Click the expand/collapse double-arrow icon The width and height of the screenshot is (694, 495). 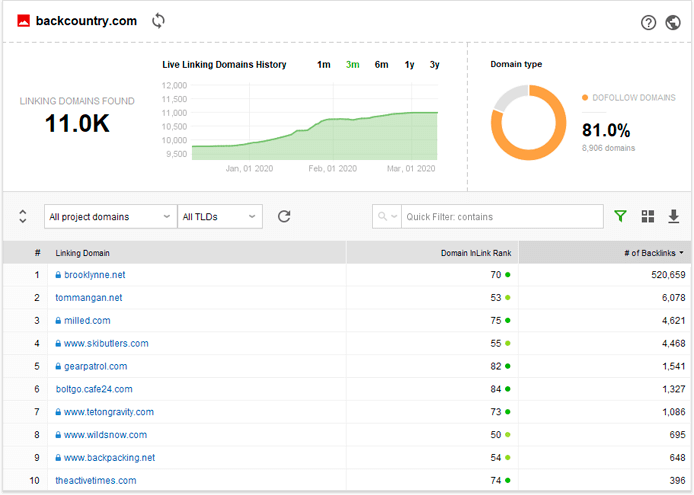(23, 217)
